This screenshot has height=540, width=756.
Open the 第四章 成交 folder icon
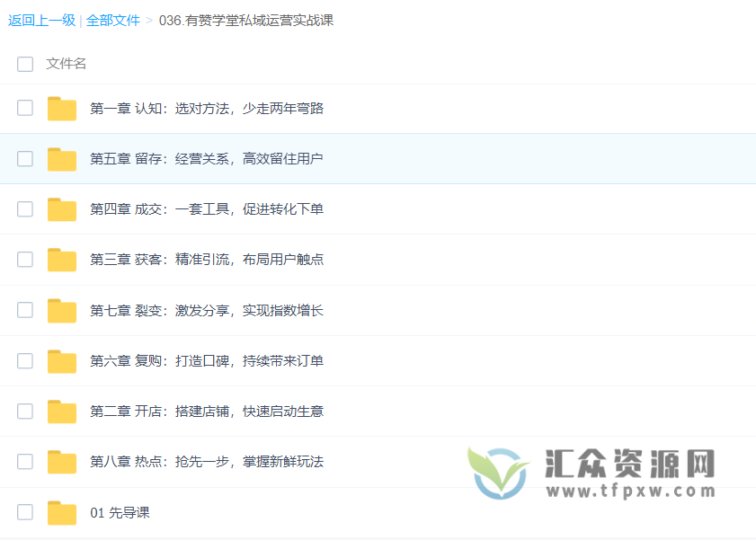click(x=61, y=208)
